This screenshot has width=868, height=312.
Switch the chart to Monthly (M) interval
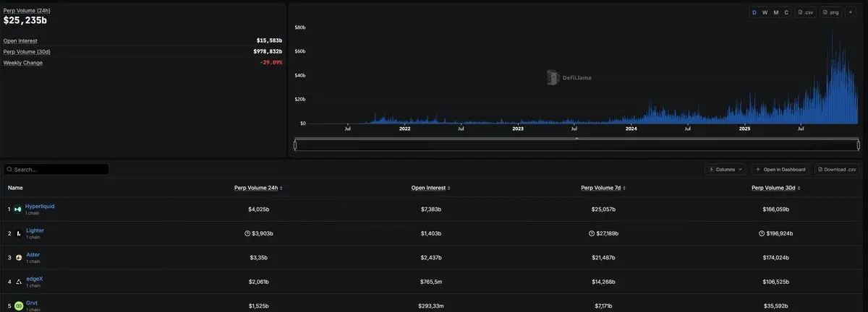click(775, 12)
